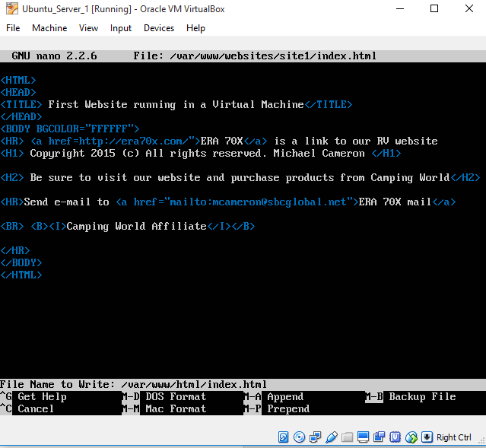Click the mouse integration status icon

tap(411, 437)
